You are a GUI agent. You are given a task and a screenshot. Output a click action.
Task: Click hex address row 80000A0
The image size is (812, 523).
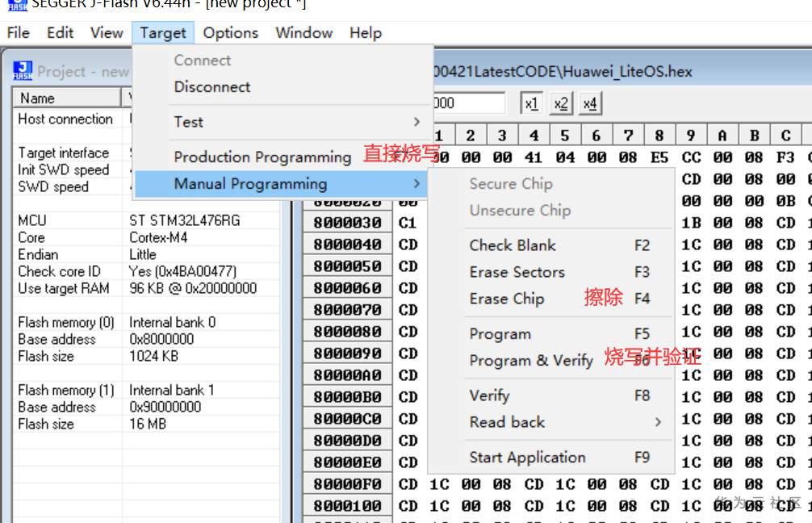348,375
